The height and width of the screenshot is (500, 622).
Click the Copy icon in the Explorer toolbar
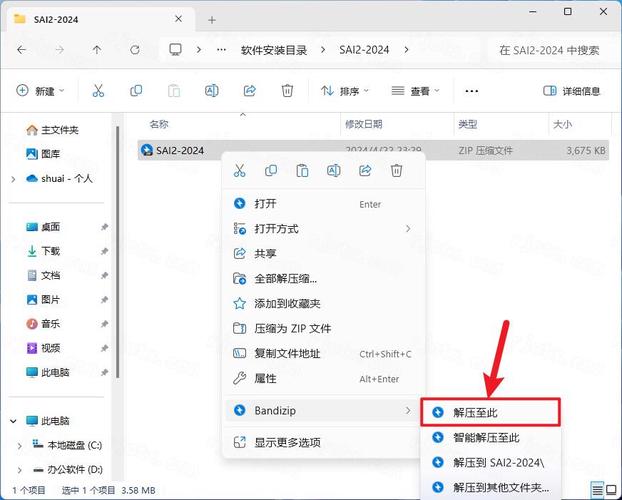point(136,91)
